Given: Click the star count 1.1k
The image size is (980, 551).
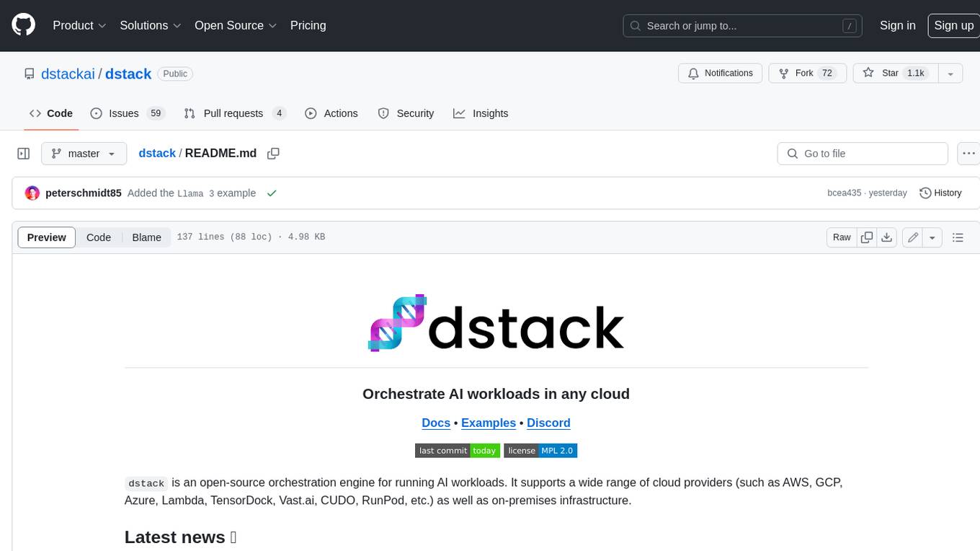Looking at the screenshot, I should coord(915,74).
